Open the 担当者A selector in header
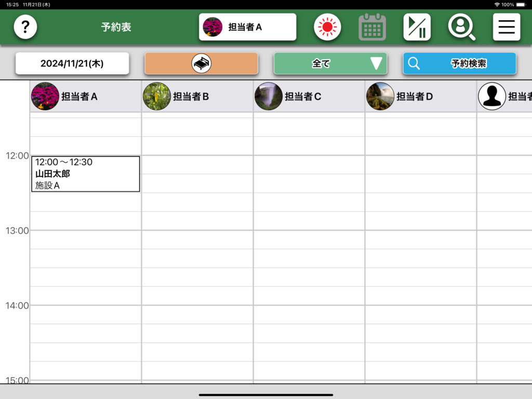Viewport: 532px width, 399px height. [x=247, y=27]
